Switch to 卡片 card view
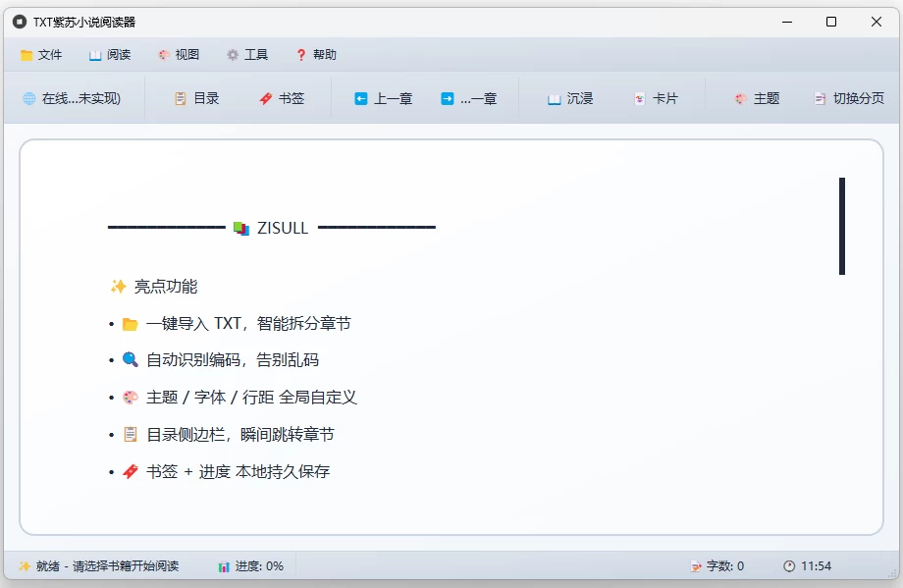This screenshot has height=588, width=903. 655,98
